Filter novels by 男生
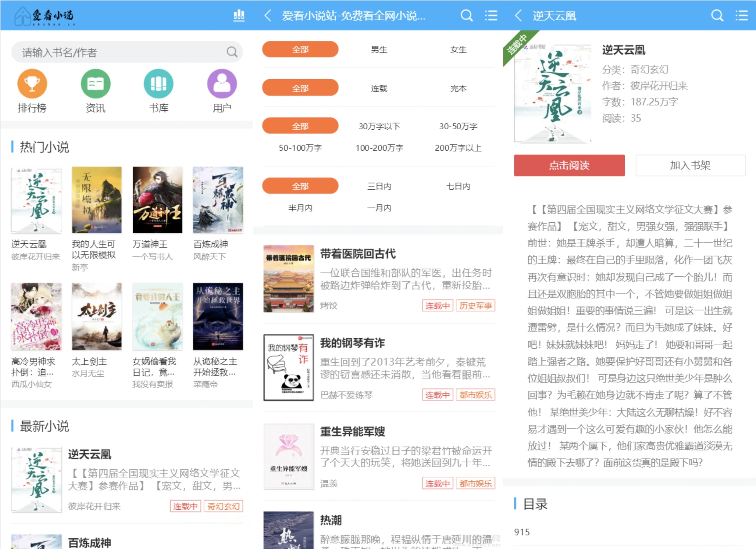The image size is (756, 549). [x=379, y=49]
